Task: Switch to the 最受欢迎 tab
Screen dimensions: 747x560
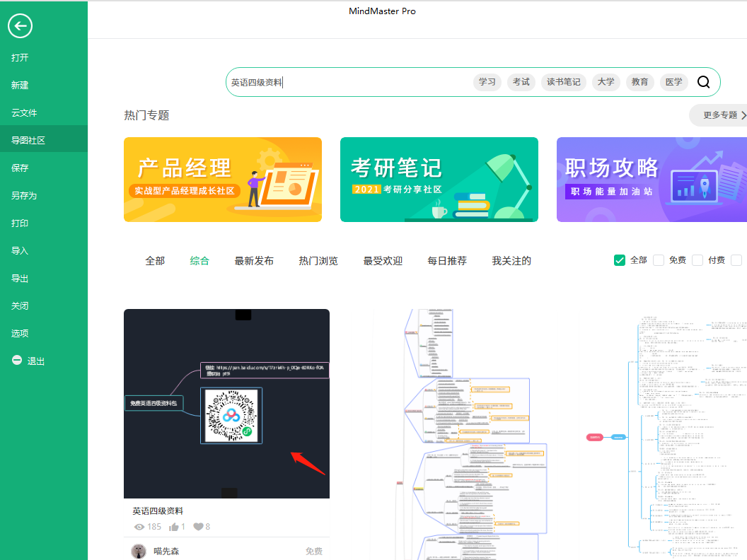Action: tap(383, 261)
